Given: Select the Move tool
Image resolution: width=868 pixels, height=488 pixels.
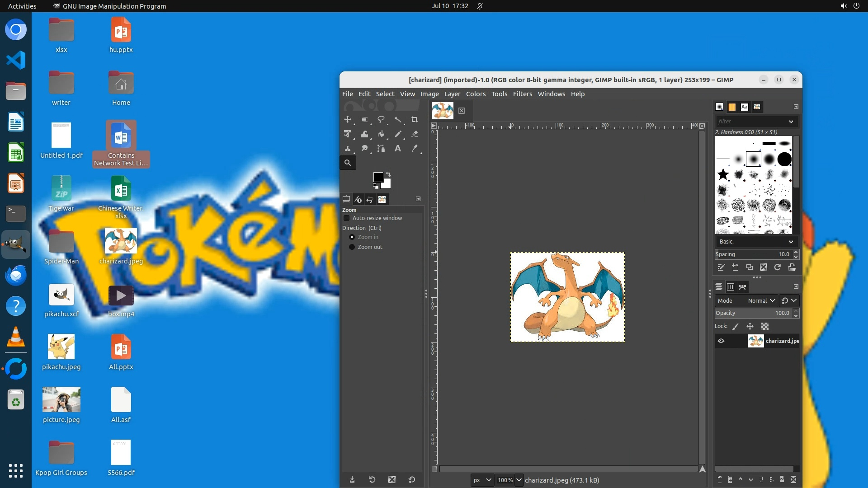Looking at the screenshot, I should [x=348, y=120].
